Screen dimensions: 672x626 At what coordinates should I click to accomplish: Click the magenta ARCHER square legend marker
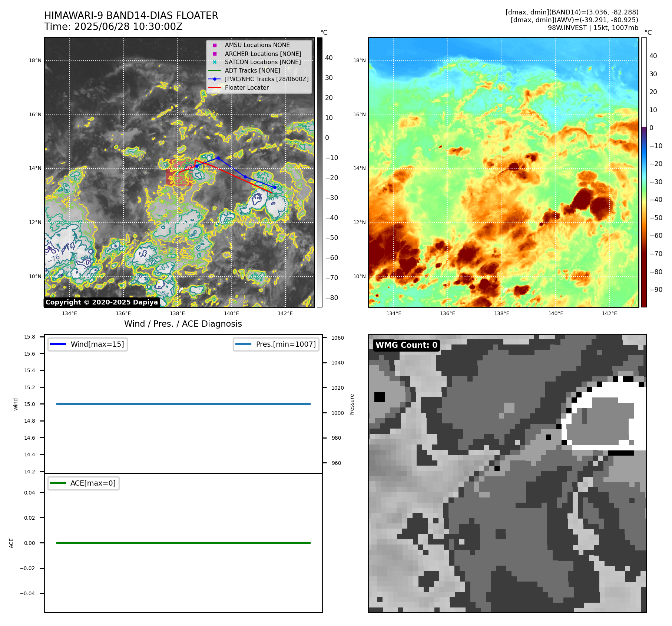(x=215, y=54)
